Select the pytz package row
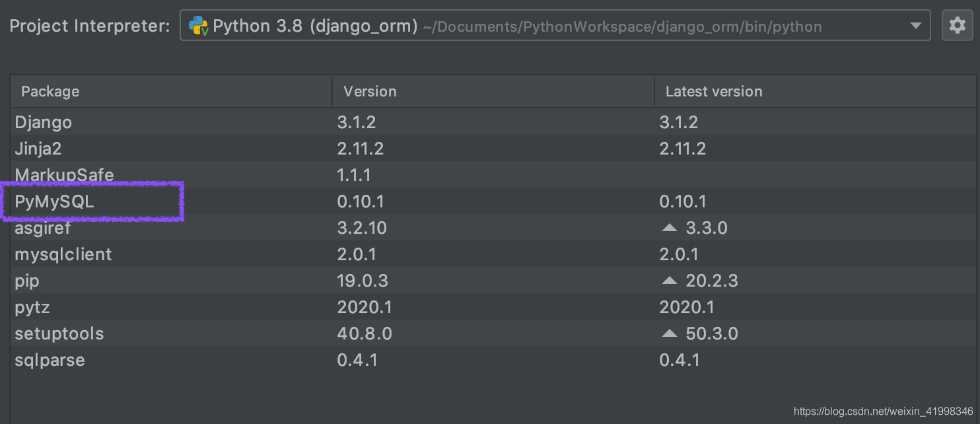The image size is (980, 424). tap(31, 306)
